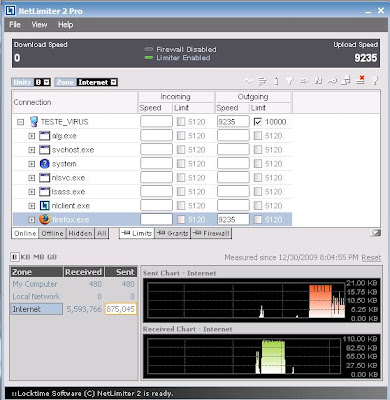Click the Firefox icon in firefox.exe row

coord(44,219)
